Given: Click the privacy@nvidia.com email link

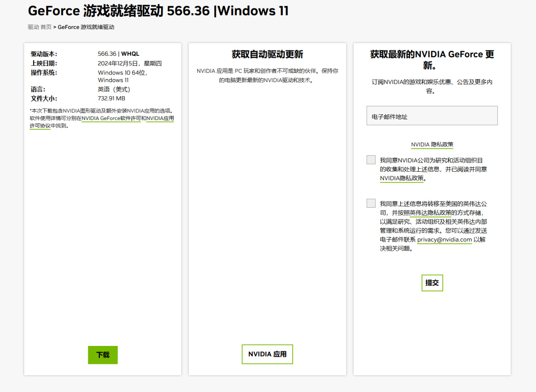Looking at the screenshot, I should pyautogui.click(x=445, y=240).
